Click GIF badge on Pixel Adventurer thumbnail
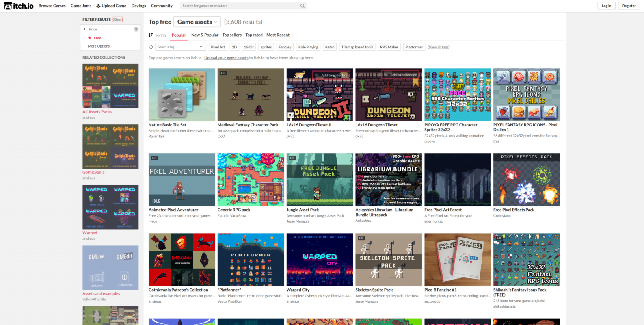Image resolution: width=644 pixels, height=325 pixels. (x=155, y=158)
